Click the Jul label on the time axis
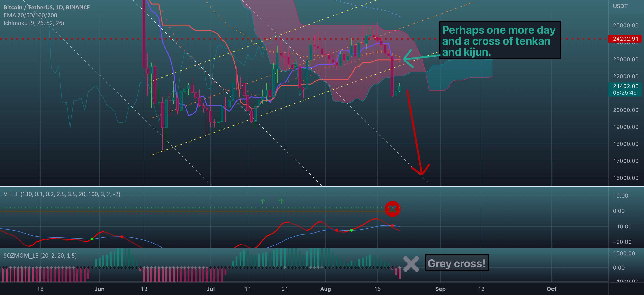Viewport: 644px width, 295px height. [x=210, y=289]
